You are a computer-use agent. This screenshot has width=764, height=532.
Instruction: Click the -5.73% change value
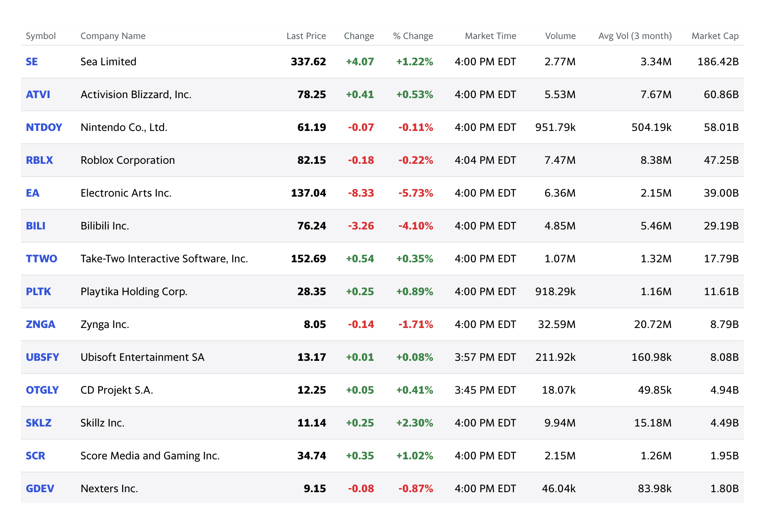(x=415, y=193)
